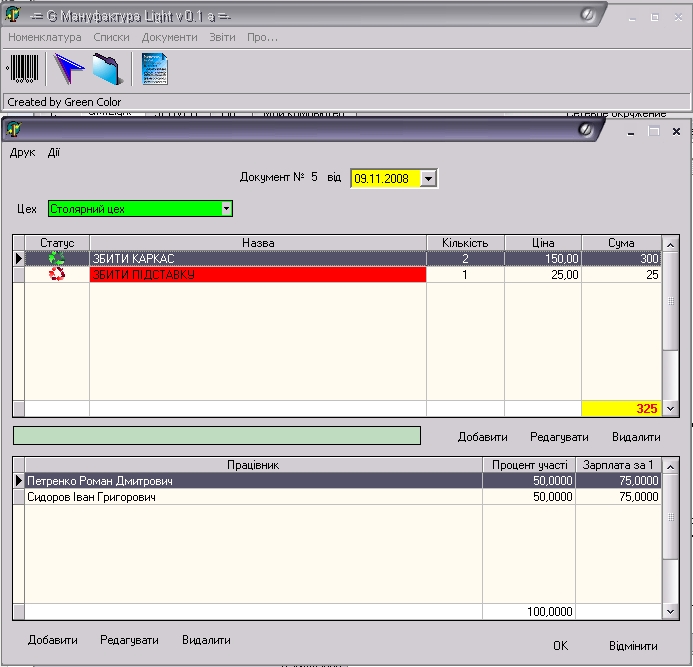Click the works table scrollbar thumb
This screenshot has width=693, height=667.
click(670, 301)
